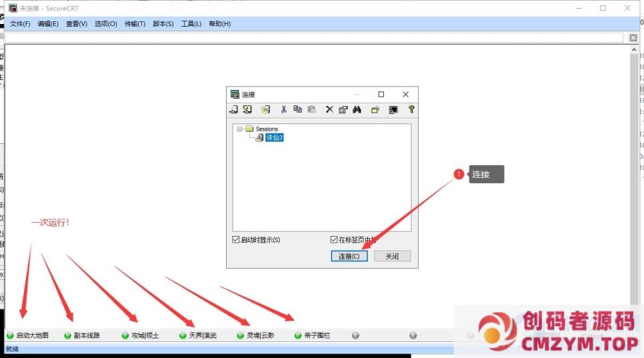
Task: Click the Delete X toolbar icon
Action: (329, 109)
